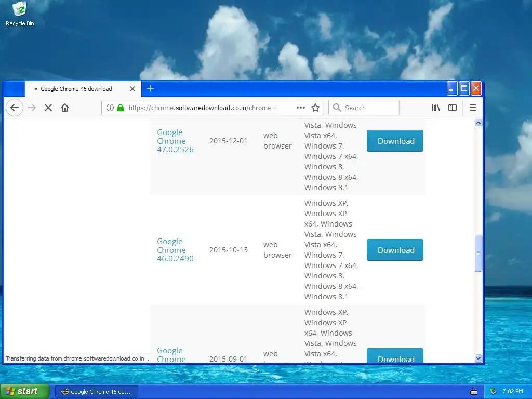Click the network tray icon near clock

point(494,392)
